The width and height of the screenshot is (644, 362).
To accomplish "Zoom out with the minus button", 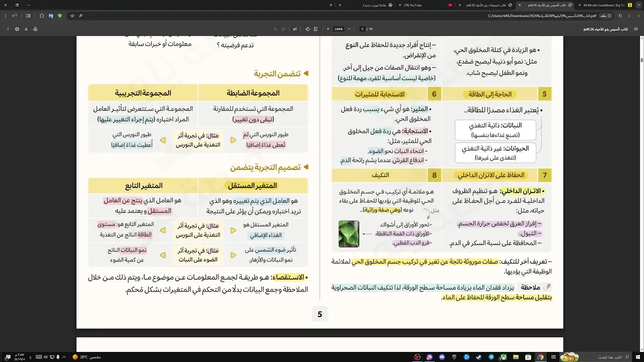I will pyautogui.click(x=349, y=29).
